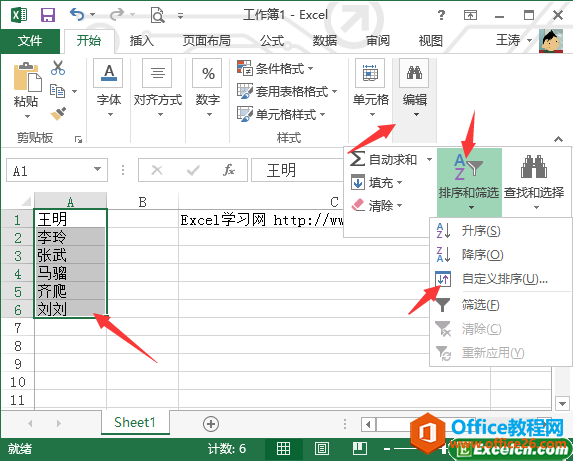Click the 自动求和 sigma icon
Screen dimensions: 573x461
[x=357, y=159]
